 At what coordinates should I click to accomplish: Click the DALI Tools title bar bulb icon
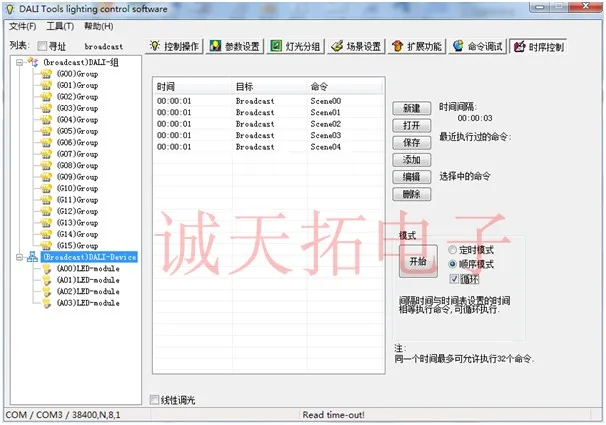10,9
